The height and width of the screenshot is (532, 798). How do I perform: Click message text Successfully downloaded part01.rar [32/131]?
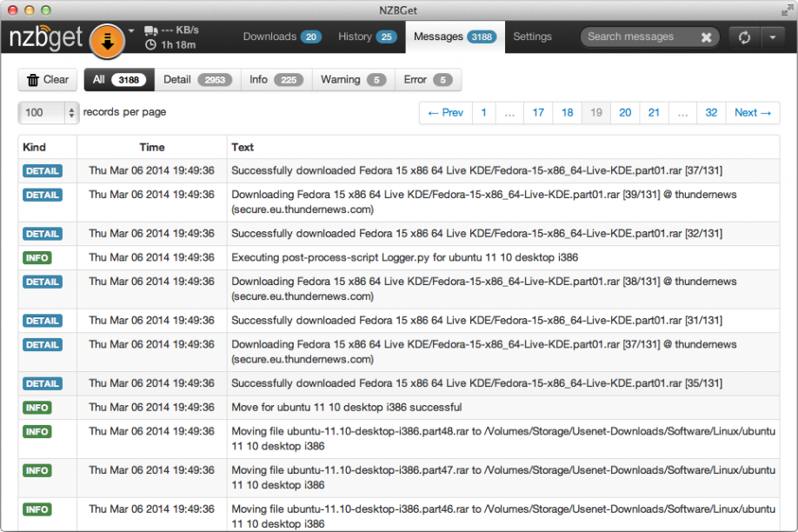(476, 234)
